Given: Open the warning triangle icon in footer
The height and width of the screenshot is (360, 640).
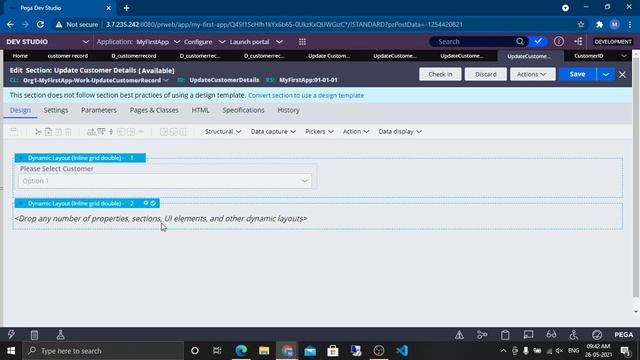Looking at the screenshot, I should 459,335.
